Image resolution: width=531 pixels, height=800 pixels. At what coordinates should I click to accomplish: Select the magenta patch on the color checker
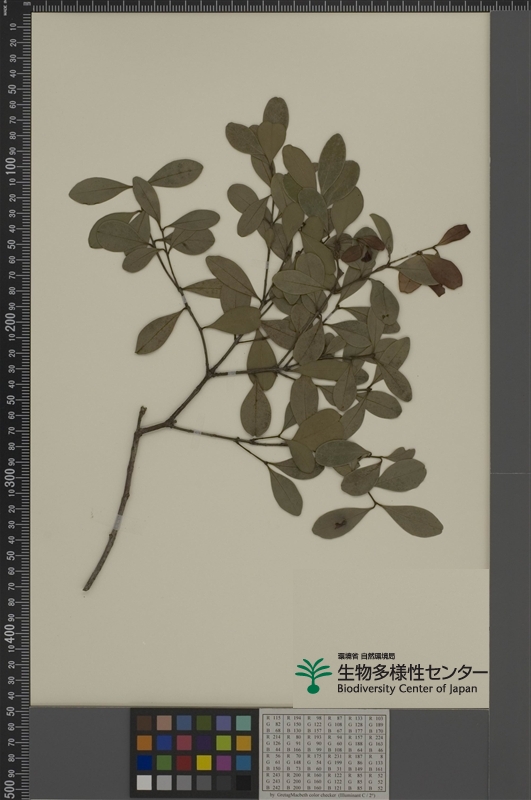(223, 762)
